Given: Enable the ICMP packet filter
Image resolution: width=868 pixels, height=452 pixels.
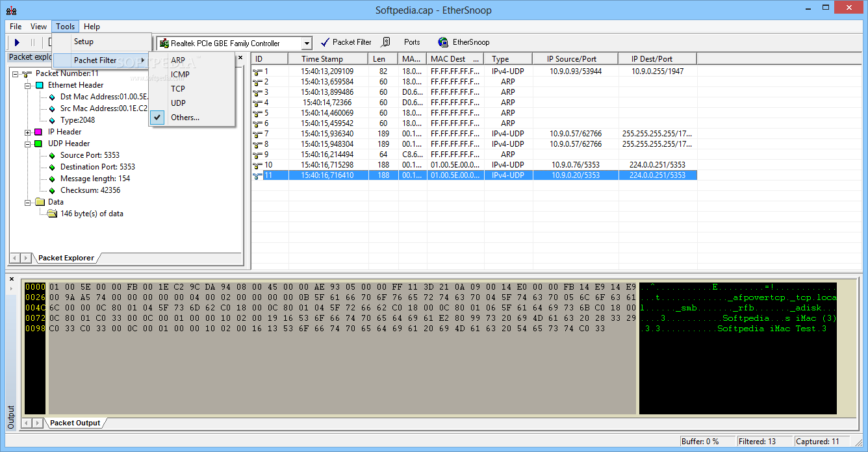Looking at the screenshot, I should tap(192, 75).
